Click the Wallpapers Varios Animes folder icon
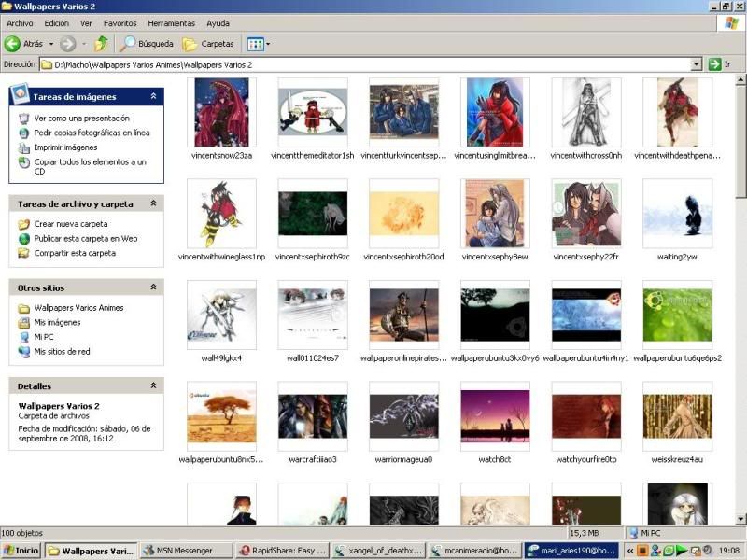The width and height of the screenshot is (747, 560). point(24,308)
